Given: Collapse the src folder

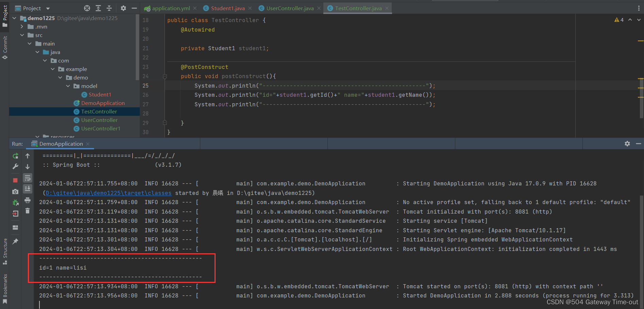Looking at the screenshot, I should tap(22, 35).
